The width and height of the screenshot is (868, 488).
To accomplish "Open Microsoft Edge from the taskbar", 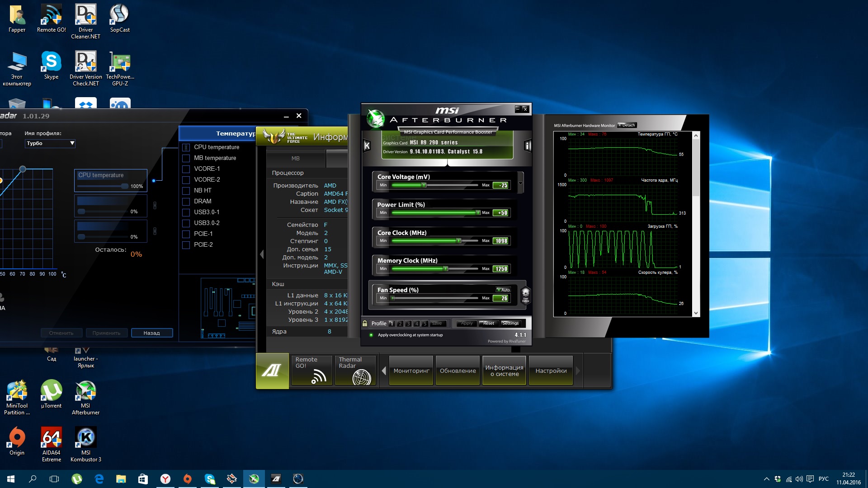I will 99,479.
